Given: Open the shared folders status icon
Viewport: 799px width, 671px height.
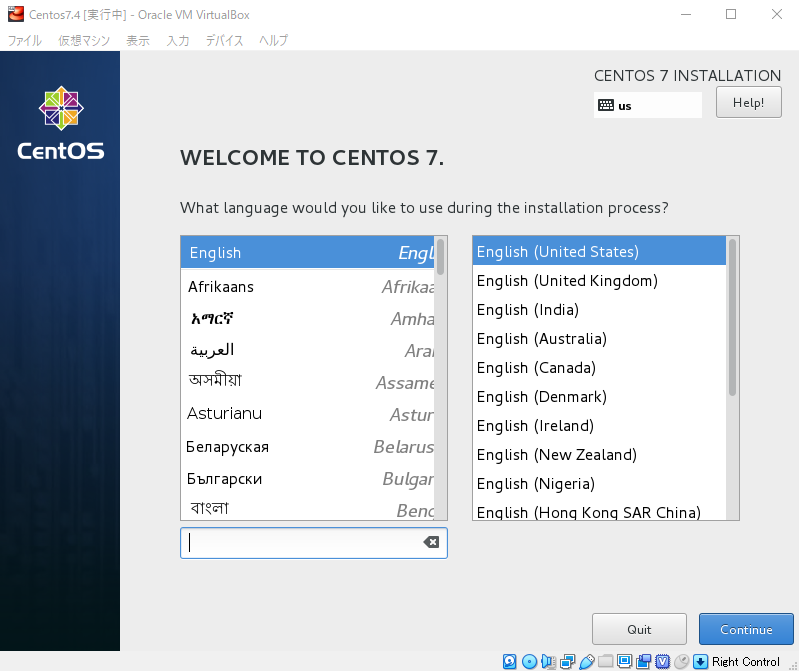Looking at the screenshot, I should click(x=605, y=661).
